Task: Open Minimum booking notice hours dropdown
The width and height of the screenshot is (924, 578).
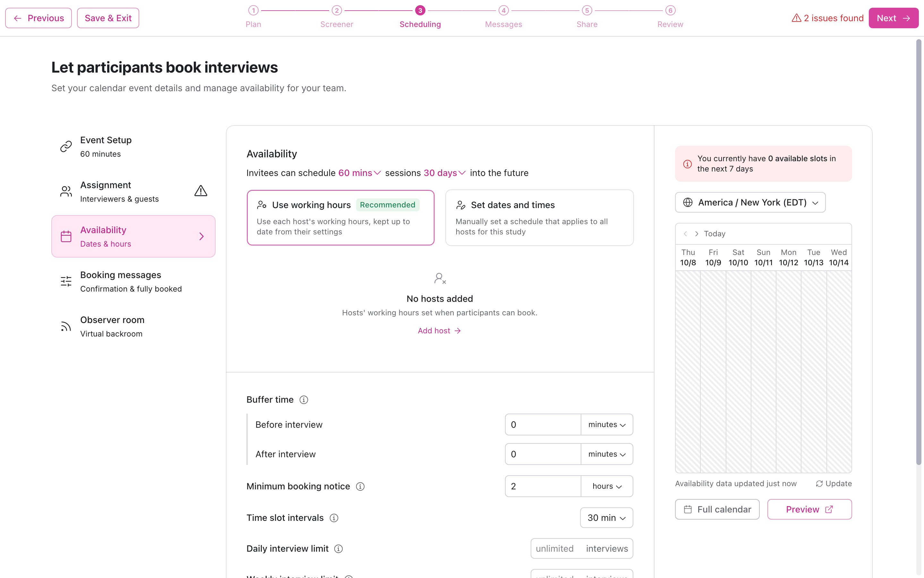Action: point(607,486)
